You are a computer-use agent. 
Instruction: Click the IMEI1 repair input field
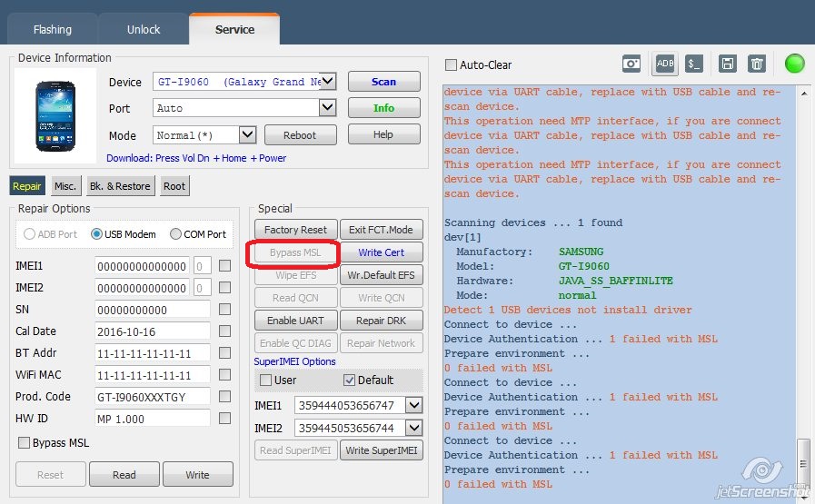[142, 266]
